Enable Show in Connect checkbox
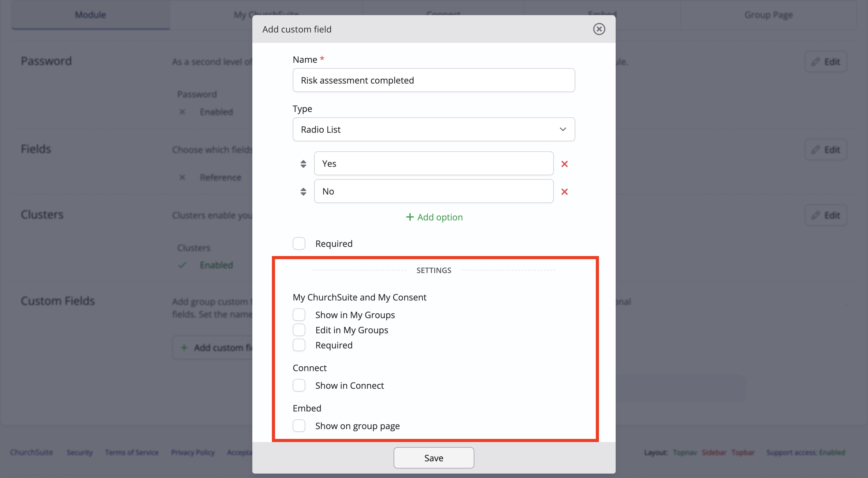868x478 pixels. [299, 385]
